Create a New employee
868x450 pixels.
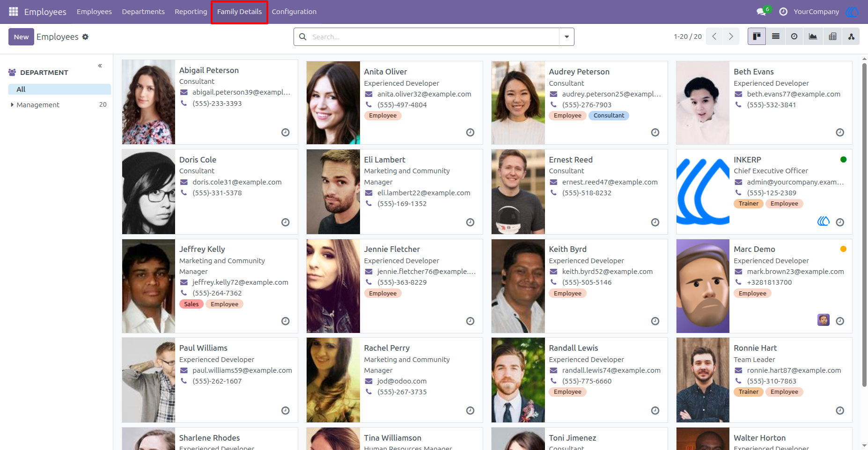[21, 37]
